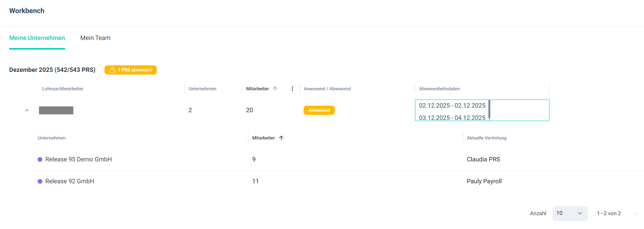
Task: Click purple dot beside Release 95 Demo GmbH
Action: point(40,159)
